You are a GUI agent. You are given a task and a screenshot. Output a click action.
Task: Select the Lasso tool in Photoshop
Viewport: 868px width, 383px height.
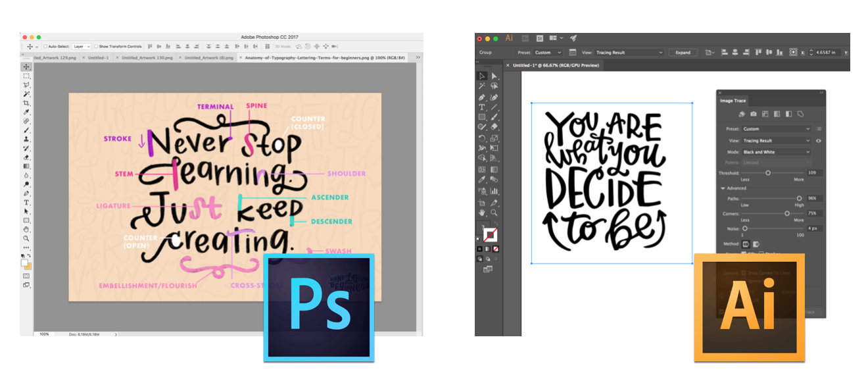26,85
